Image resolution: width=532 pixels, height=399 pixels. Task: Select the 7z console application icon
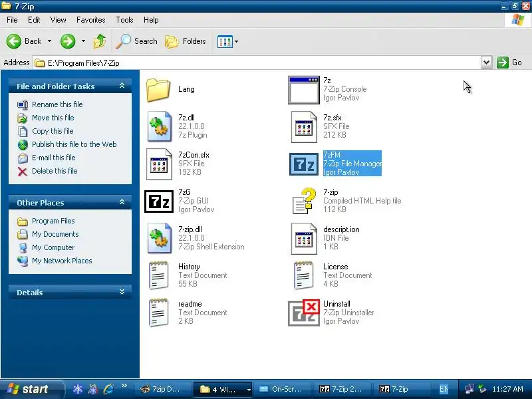[304, 90]
